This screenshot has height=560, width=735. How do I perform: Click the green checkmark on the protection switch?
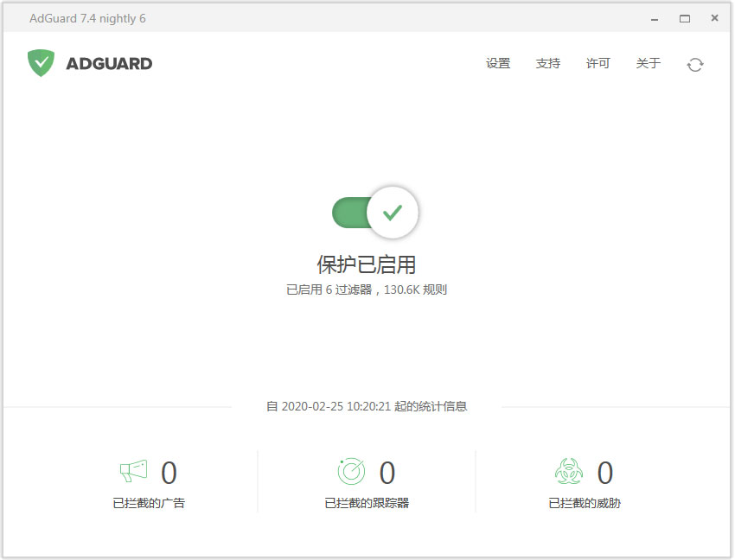pyautogui.click(x=393, y=212)
